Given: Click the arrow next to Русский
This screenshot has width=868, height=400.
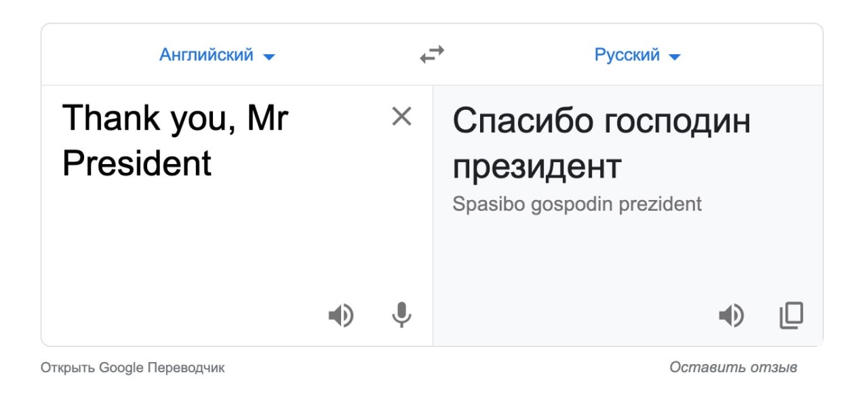Looking at the screenshot, I should click(674, 57).
